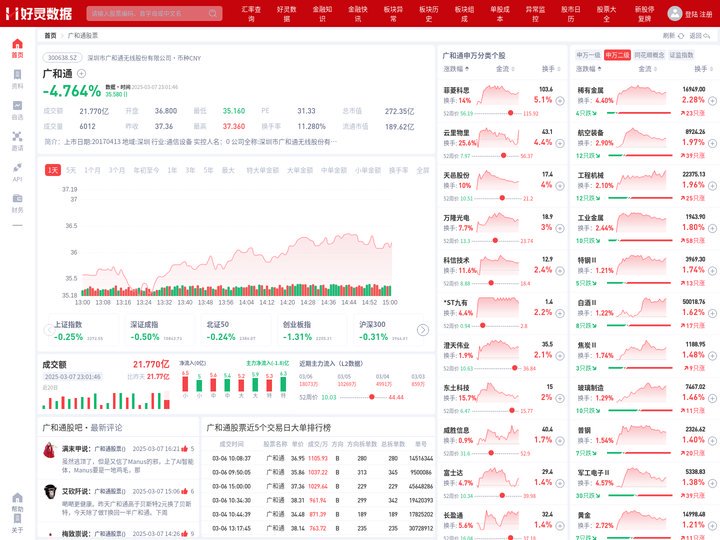Click 52周价 marker in 成交额 panel
This screenshot has width=720, height=540.
[x=371, y=397]
